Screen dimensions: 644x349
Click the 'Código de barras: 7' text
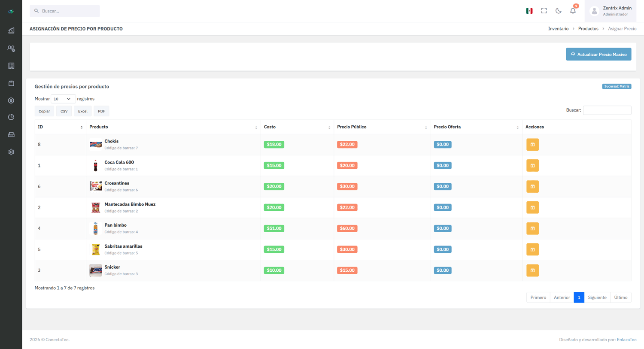pos(121,148)
